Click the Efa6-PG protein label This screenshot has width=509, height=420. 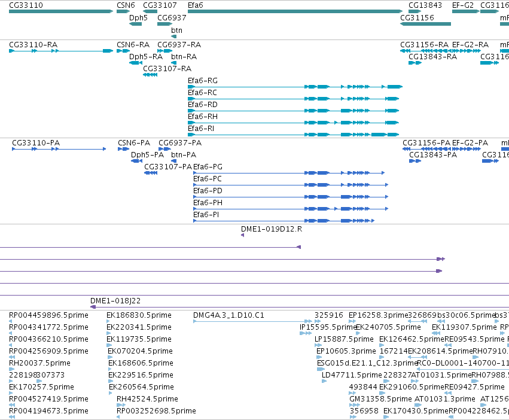point(208,167)
